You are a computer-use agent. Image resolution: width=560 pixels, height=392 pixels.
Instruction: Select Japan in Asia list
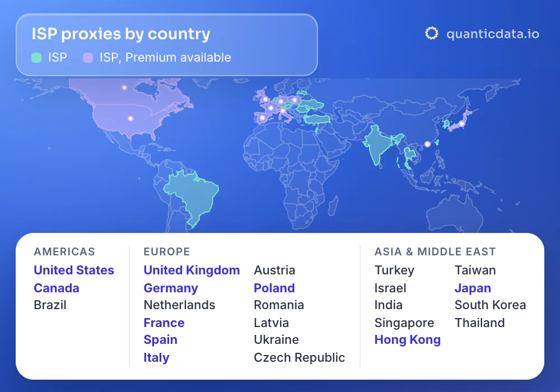point(473,288)
